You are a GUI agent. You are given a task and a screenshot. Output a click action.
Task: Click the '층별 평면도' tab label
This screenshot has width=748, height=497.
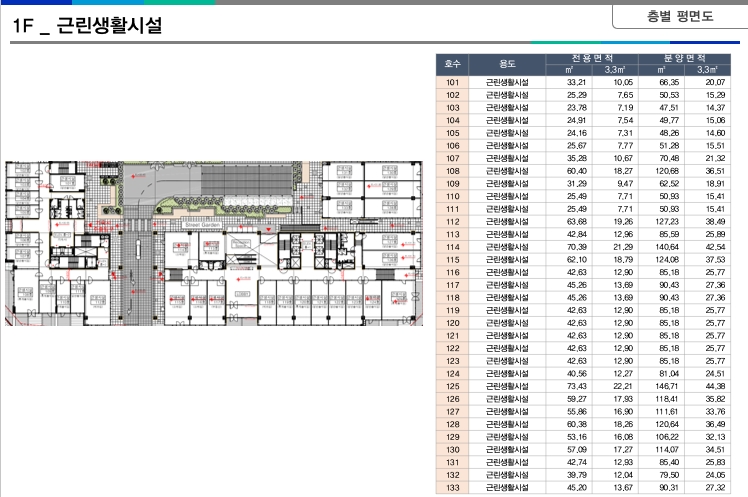pos(680,17)
